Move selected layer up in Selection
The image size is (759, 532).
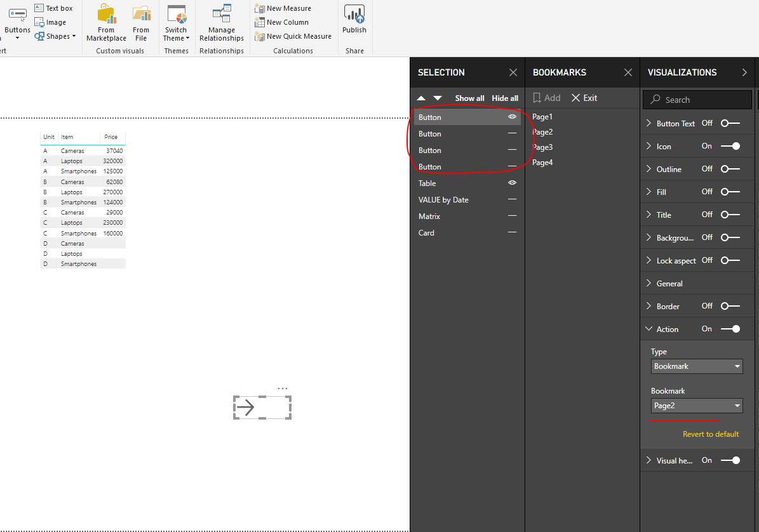[421, 98]
